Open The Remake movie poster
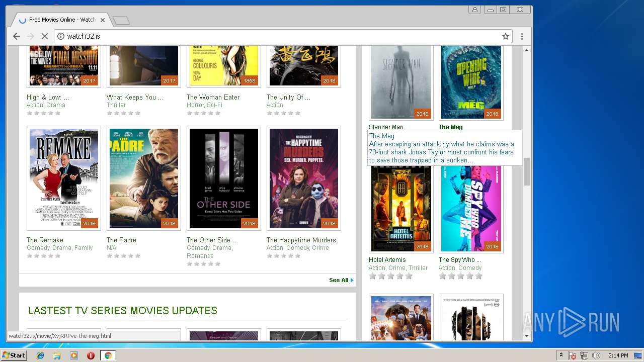This screenshot has width=644, height=362. pyautogui.click(x=64, y=178)
